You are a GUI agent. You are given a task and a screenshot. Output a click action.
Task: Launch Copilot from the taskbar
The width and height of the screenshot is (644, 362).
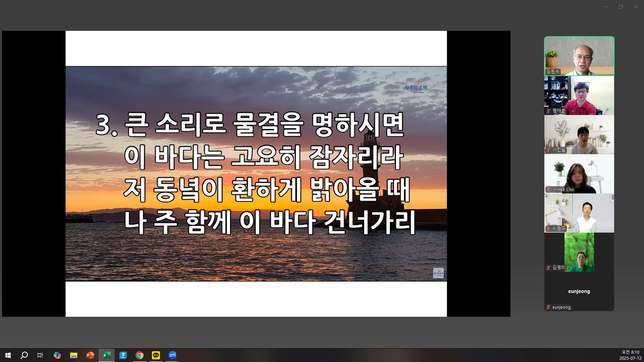57,355
